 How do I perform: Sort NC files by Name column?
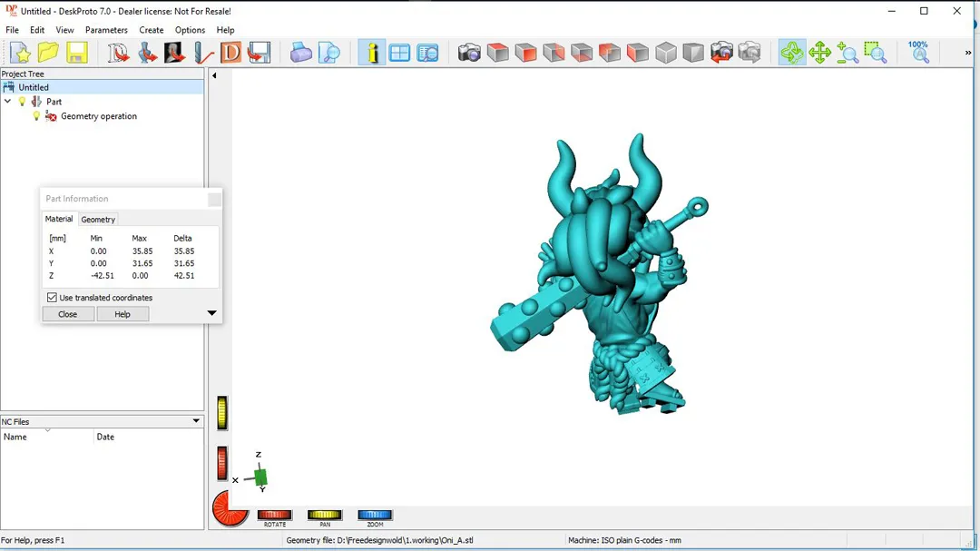click(x=47, y=437)
